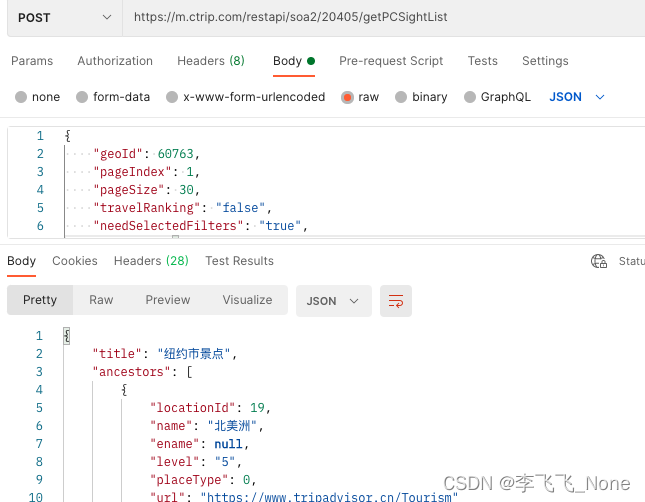Image resolution: width=645 pixels, height=502 pixels.
Task: Open the response Cookies tab
Action: point(75,261)
